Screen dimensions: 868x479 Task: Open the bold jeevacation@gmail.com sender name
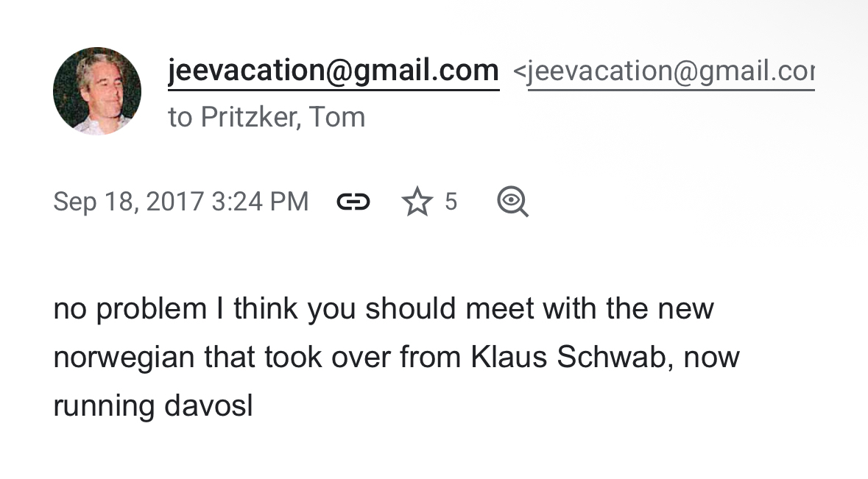tap(334, 71)
